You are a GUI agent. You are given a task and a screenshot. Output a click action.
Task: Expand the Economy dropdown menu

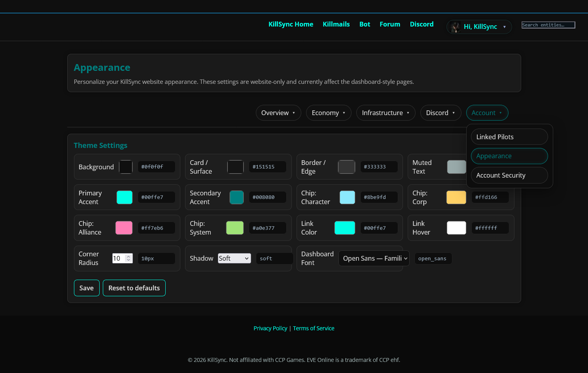(328, 113)
